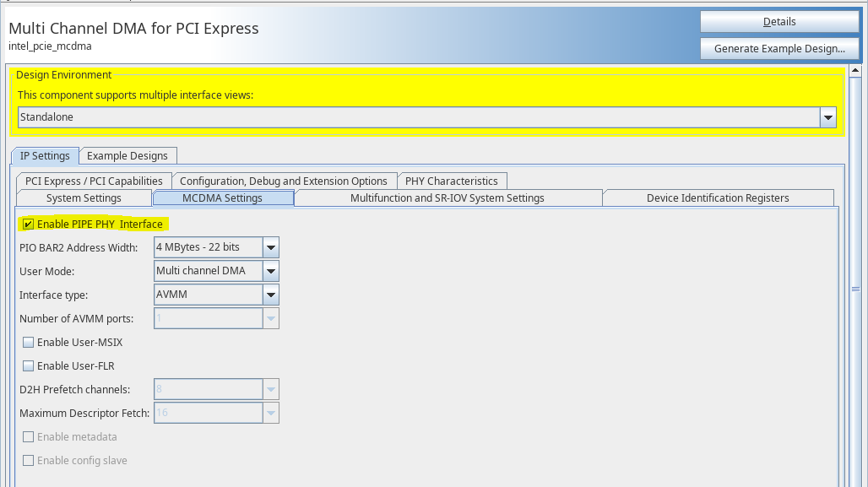Switch to the Example Designs tab

click(x=127, y=156)
